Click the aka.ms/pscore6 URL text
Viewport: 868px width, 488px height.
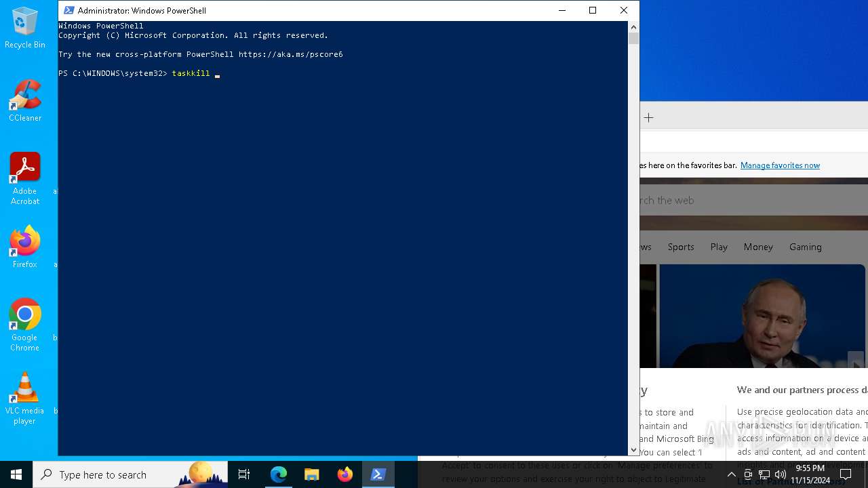pyautogui.click(x=290, y=54)
